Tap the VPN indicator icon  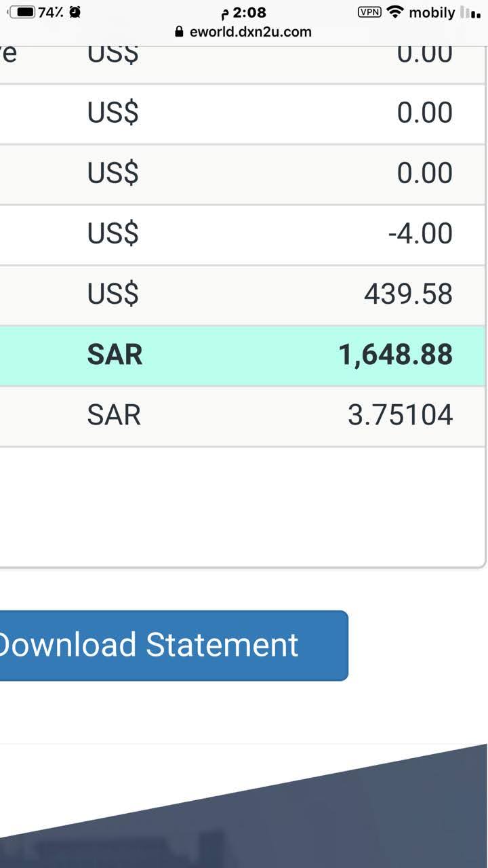pyautogui.click(x=369, y=12)
